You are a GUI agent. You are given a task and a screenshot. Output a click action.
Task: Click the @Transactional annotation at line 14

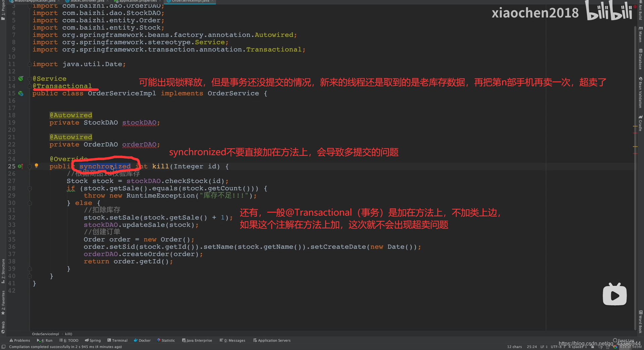[62, 86]
